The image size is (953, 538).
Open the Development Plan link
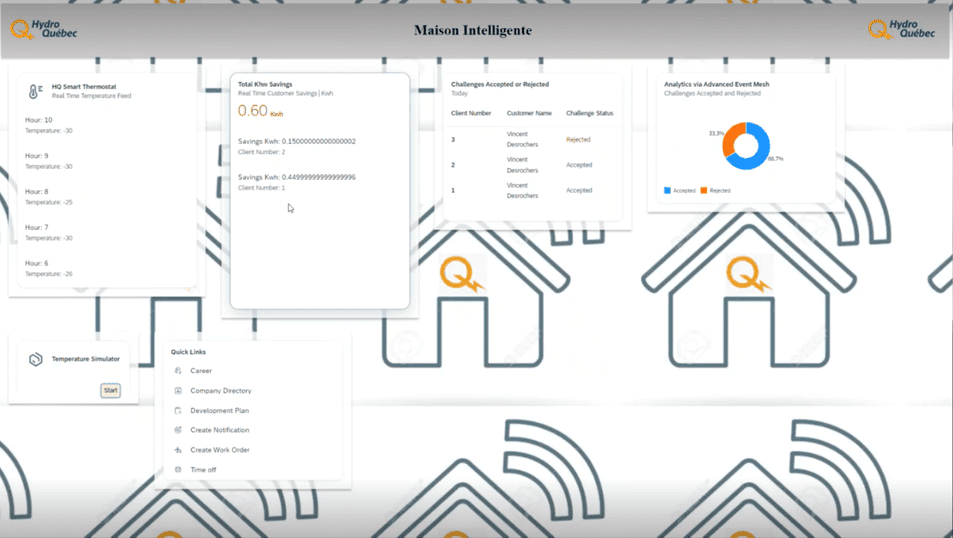219,410
